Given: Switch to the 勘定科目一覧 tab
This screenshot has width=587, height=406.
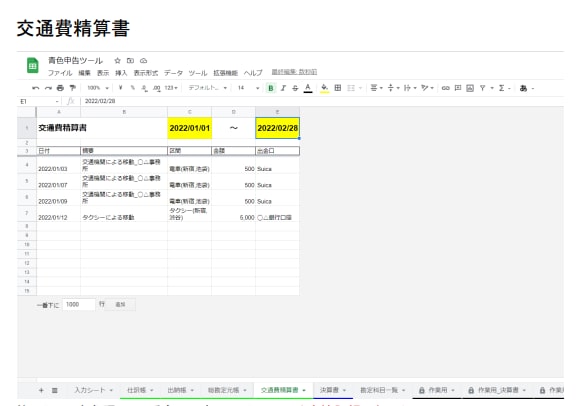Looking at the screenshot, I should click(383, 390).
